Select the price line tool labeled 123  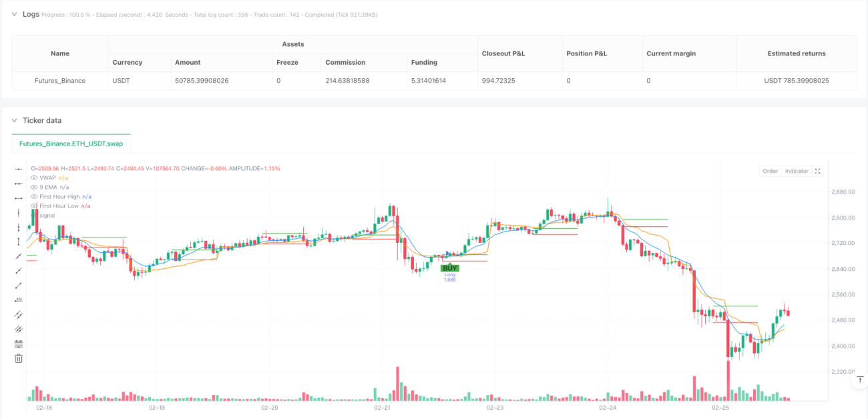click(x=19, y=300)
